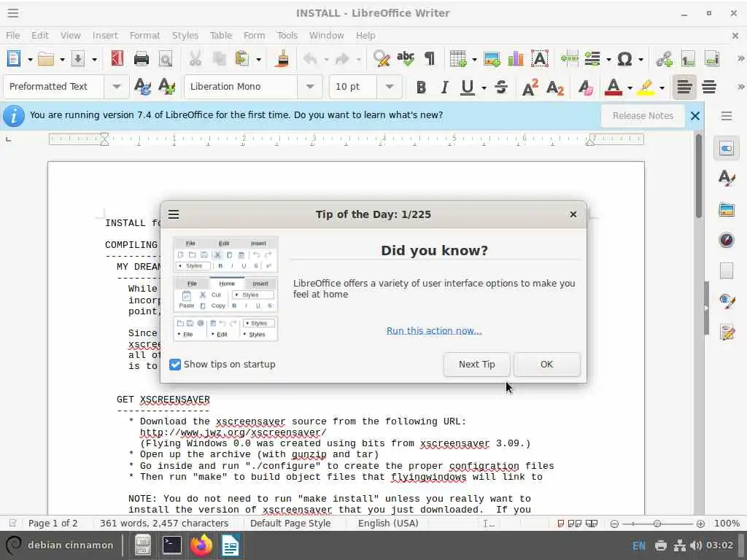Toggle Bold formatting
Viewport: 747px width, 560px height.
[x=421, y=87]
